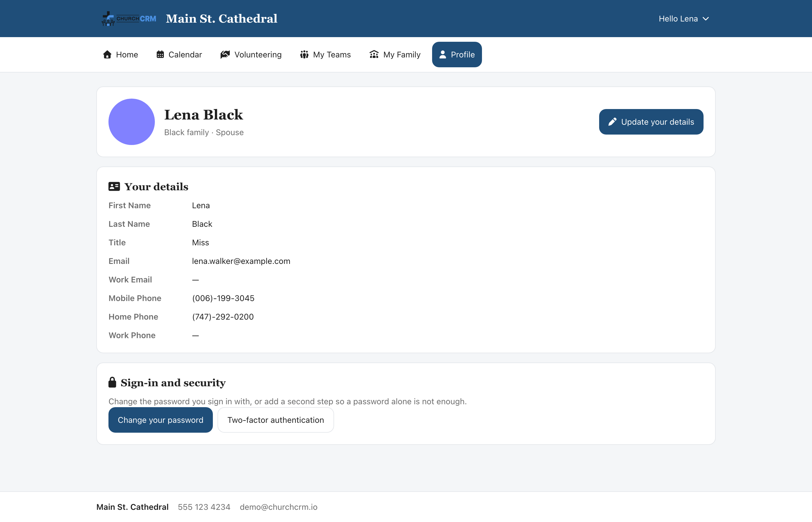This screenshot has width=812, height=522.
Task: Click the Update your details button
Action: 651,122
